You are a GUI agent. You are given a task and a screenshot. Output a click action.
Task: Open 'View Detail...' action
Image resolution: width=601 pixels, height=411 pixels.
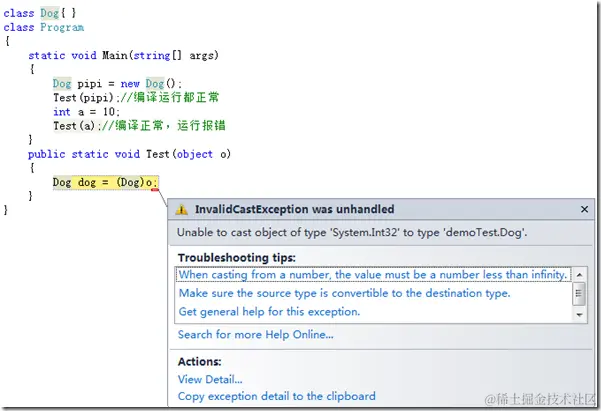click(210, 380)
